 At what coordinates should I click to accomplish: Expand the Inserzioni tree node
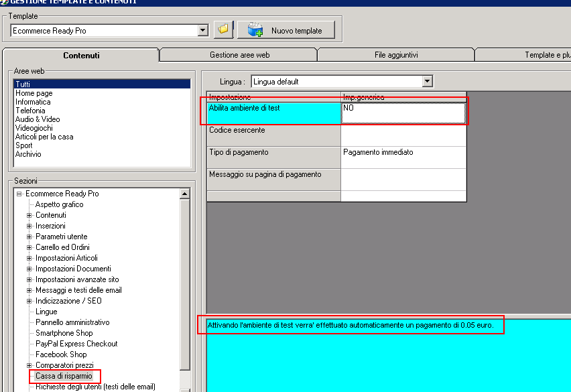[x=29, y=226]
